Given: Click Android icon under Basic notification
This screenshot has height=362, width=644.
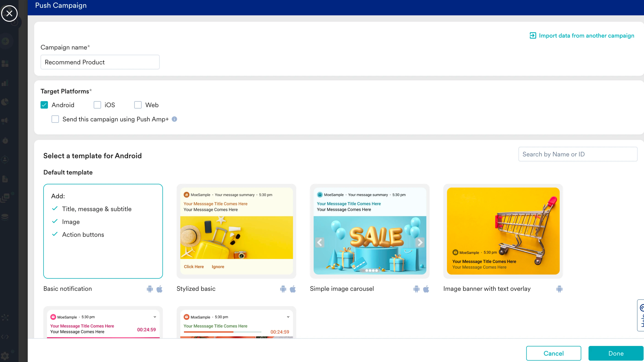Looking at the screenshot, I should pyautogui.click(x=149, y=289).
